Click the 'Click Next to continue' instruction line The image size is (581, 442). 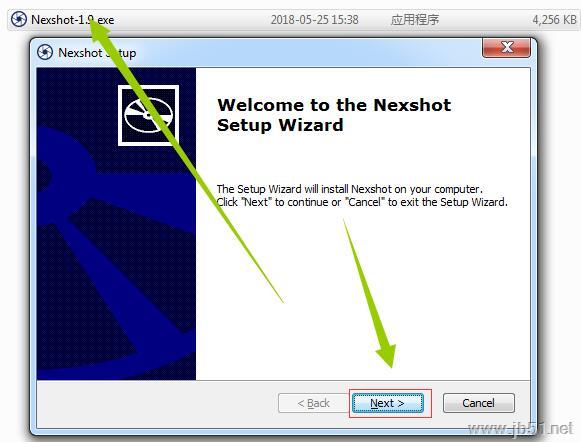[362, 202]
